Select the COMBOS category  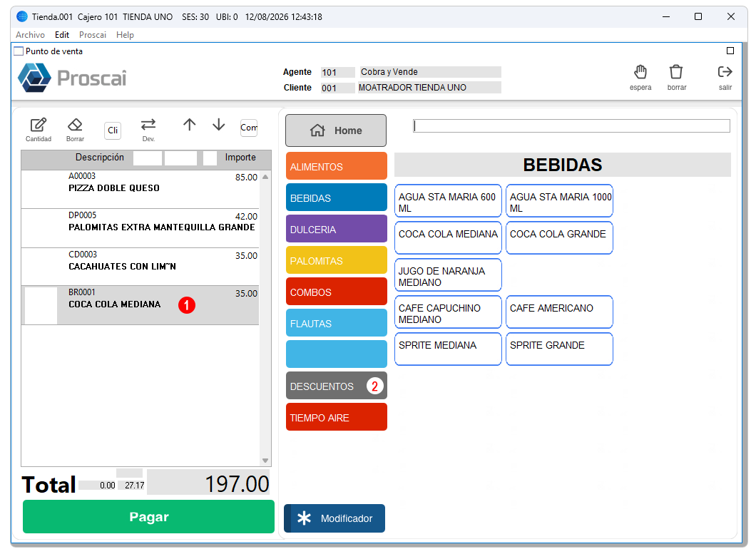coord(336,291)
